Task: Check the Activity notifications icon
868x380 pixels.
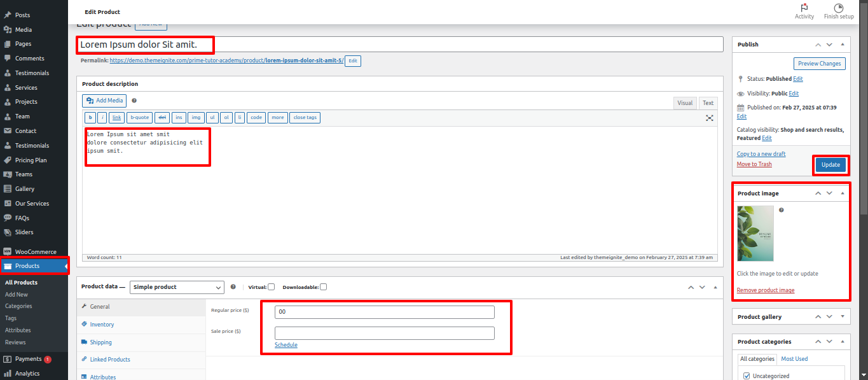Action: pos(804,11)
